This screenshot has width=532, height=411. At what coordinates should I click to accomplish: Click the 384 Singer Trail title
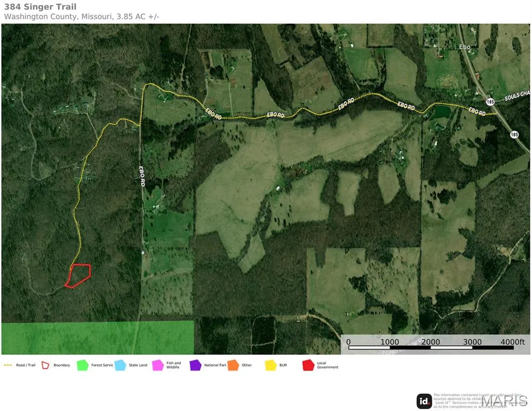point(40,7)
